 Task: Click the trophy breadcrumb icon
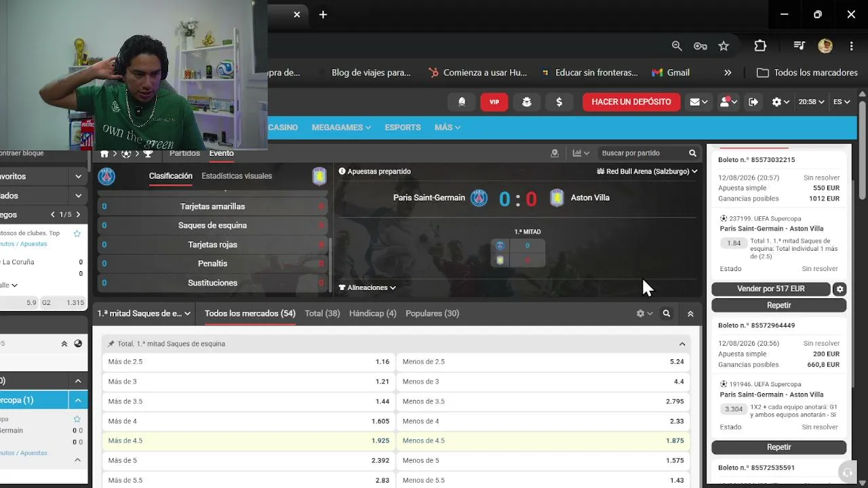coord(148,154)
